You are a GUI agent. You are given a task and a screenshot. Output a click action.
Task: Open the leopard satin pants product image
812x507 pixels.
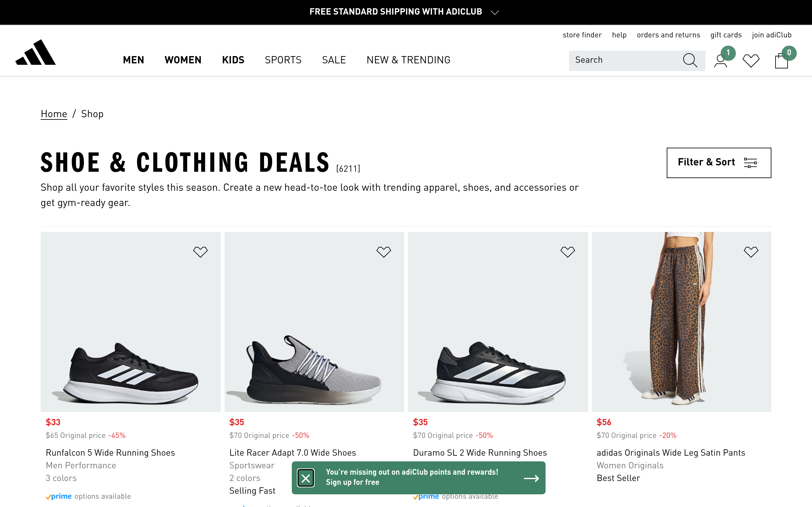pos(681,322)
